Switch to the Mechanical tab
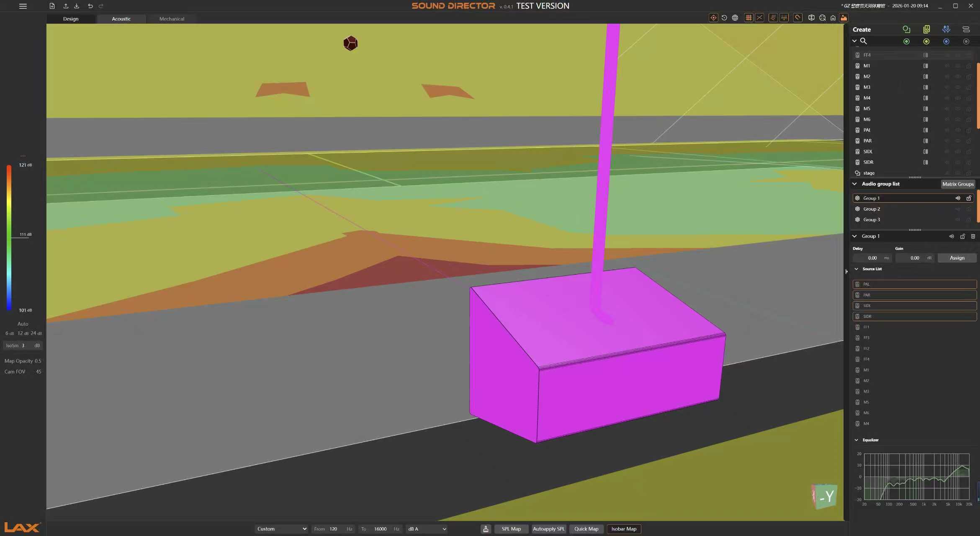 click(x=172, y=19)
